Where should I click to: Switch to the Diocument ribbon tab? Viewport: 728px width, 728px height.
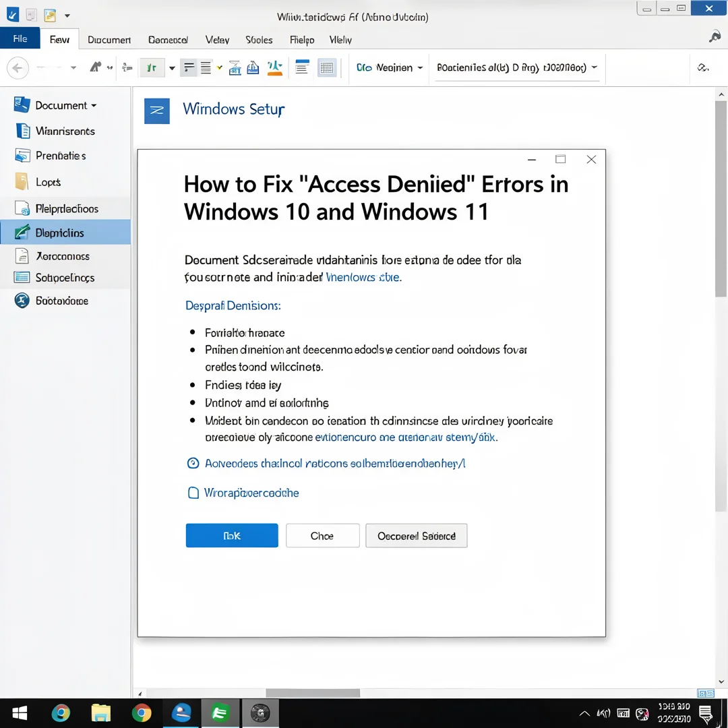coord(110,40)
